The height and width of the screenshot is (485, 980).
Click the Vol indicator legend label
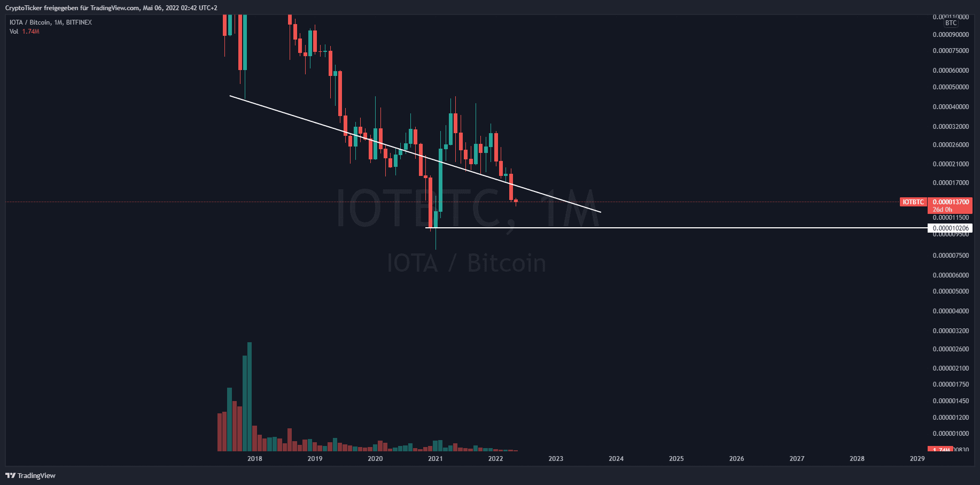(x=14, y=32)
